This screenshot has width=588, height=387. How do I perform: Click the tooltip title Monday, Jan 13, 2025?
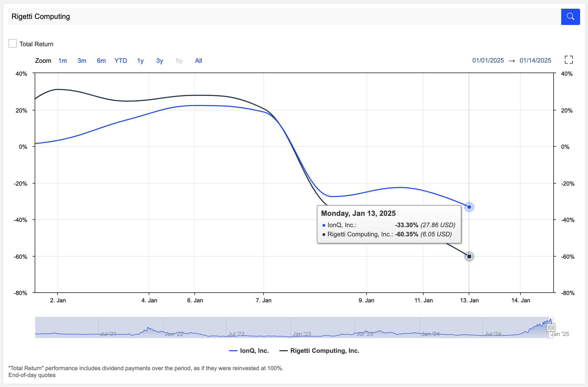pyautogui.click(x=358, y=213)
